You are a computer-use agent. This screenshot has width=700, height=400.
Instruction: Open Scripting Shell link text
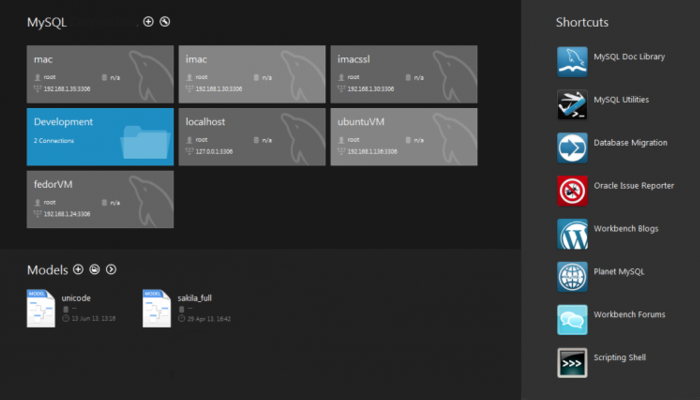[x=619, y=357]
